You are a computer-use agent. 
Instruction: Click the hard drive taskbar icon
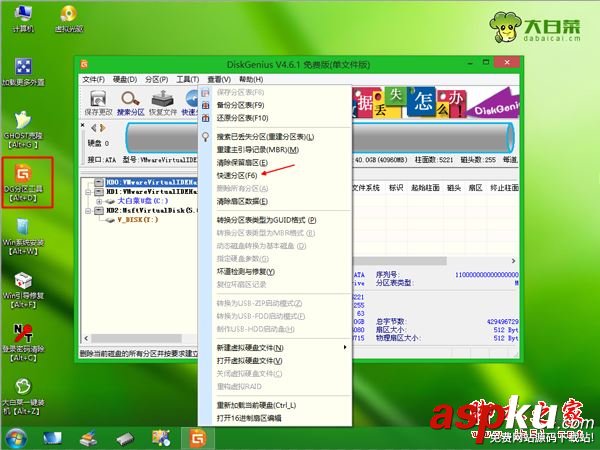click(x=125, y=439)
